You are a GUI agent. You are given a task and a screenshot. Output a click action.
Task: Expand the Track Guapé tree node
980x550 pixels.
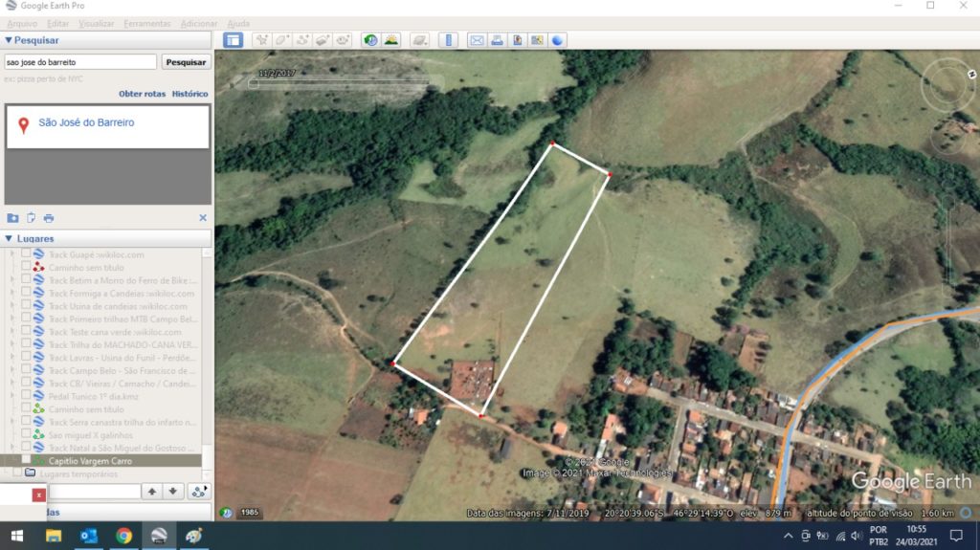click(11, 254)
